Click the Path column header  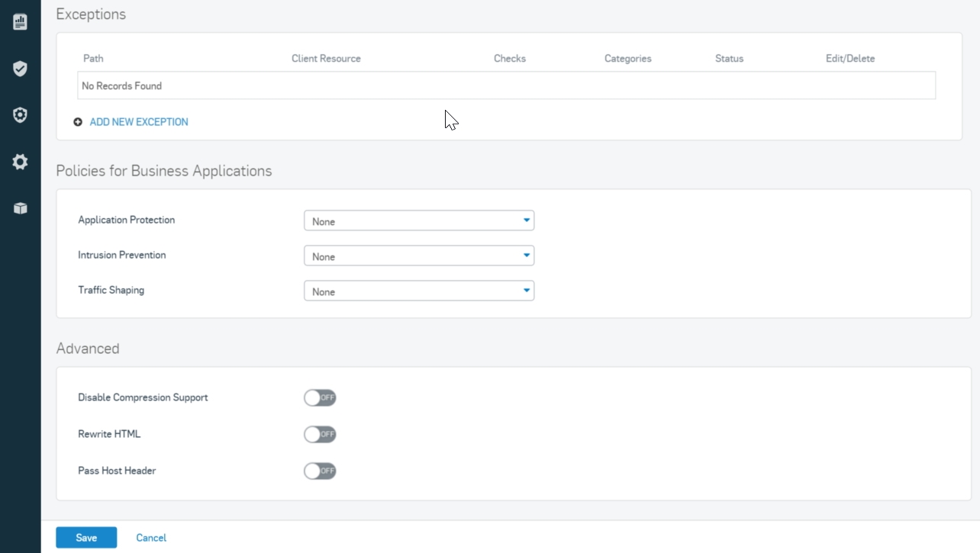click(x=93, y=59)
